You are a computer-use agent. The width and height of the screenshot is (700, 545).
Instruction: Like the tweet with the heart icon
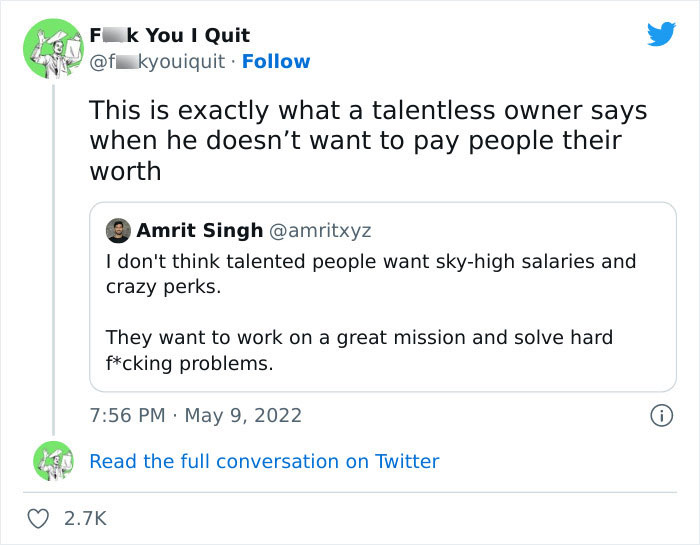click(x=40, y=518)
